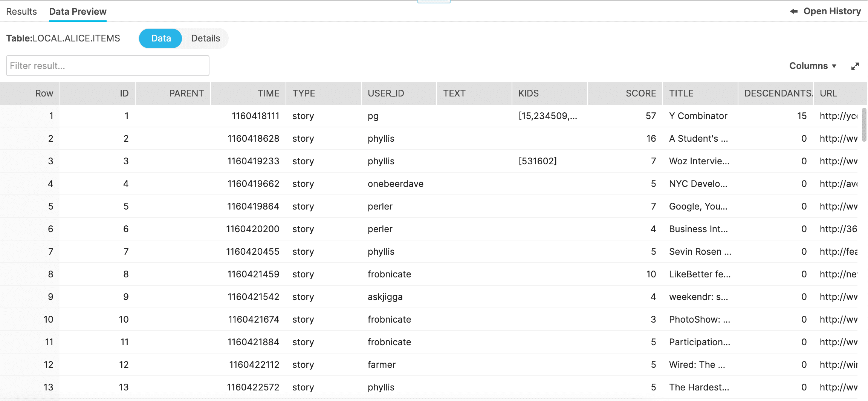Image resolution: width=868 pixels, height=401 pixels.
Task: Click the USER_ID column header
Action: pos(386,93)
